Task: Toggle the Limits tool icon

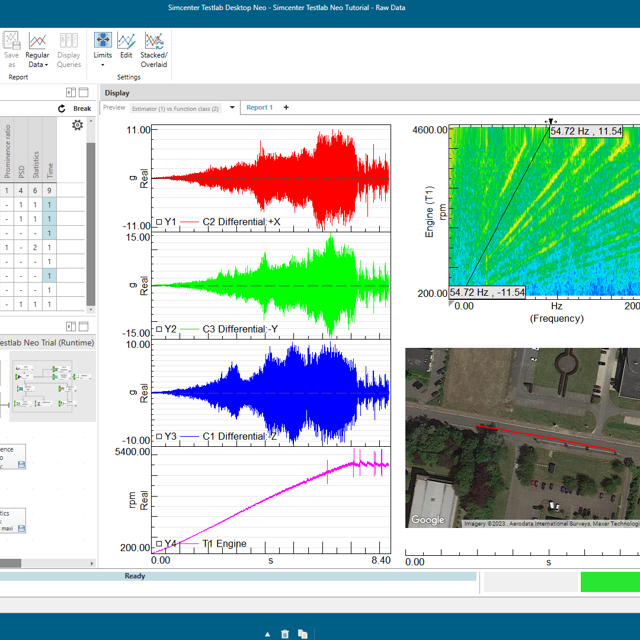Action: click(103, 40)
